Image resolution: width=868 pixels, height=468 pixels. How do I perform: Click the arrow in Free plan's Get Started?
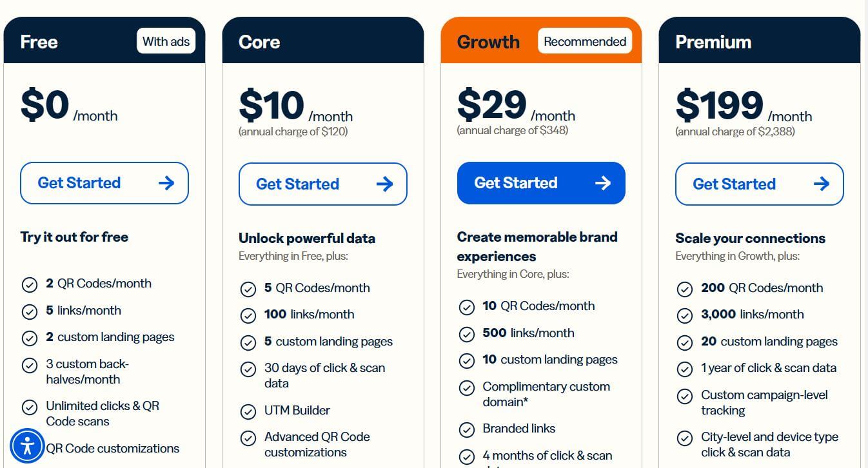pyautogui.click(x=166, y=183)
